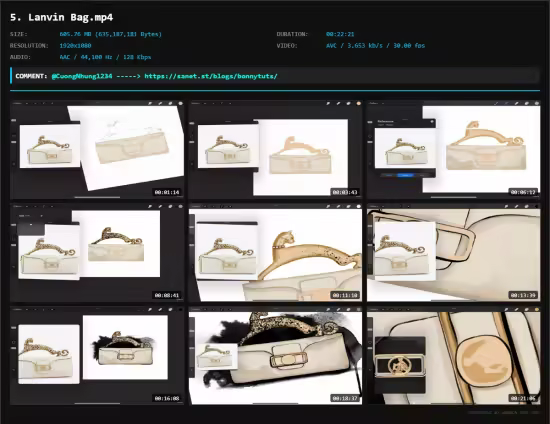Open the 00:01:14 video frame thumbnail
Viewport: 550px width, 424px height.
[97, 150]
